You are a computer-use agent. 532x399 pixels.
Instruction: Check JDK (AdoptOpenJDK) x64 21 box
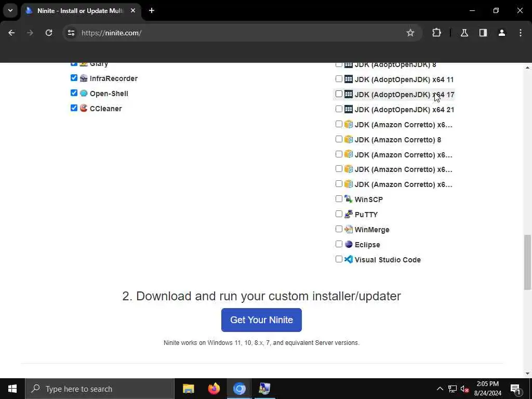point(339,109)
